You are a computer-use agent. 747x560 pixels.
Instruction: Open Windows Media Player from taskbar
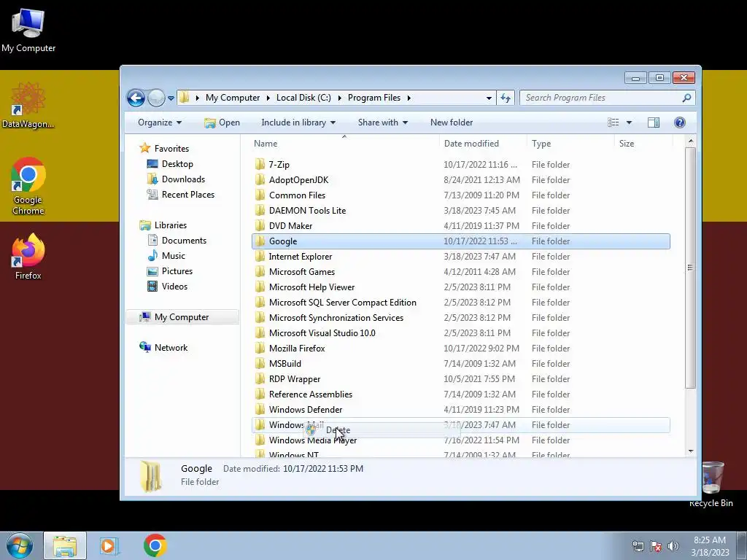tap(109, 545)
